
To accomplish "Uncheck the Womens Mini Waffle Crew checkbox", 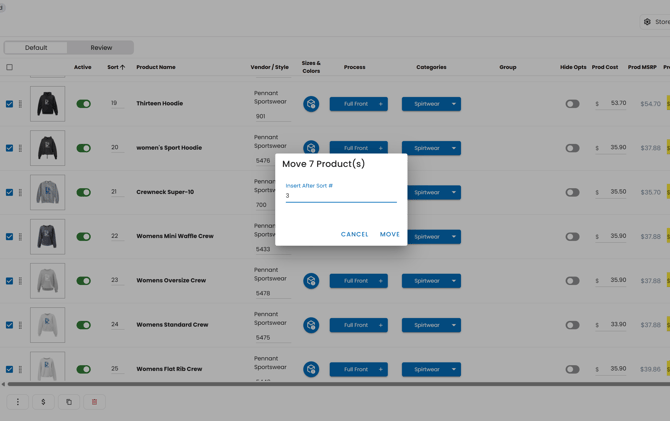I will click(9, 237).
